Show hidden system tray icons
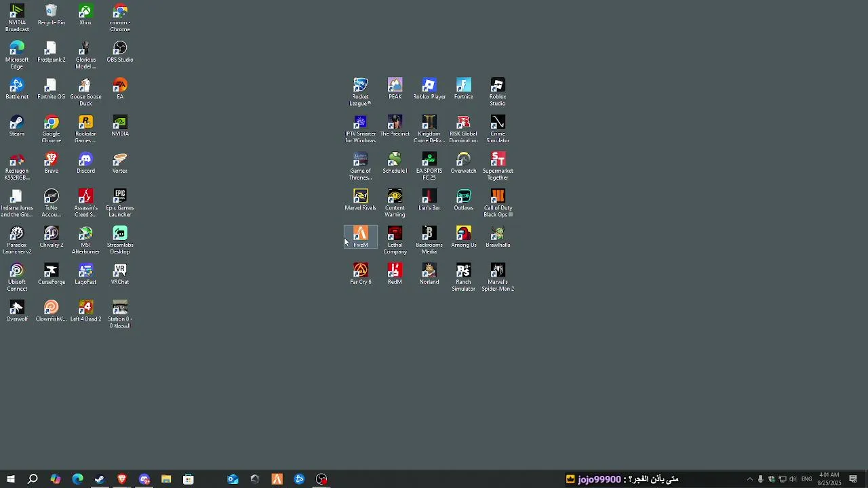 click(749, 479)
